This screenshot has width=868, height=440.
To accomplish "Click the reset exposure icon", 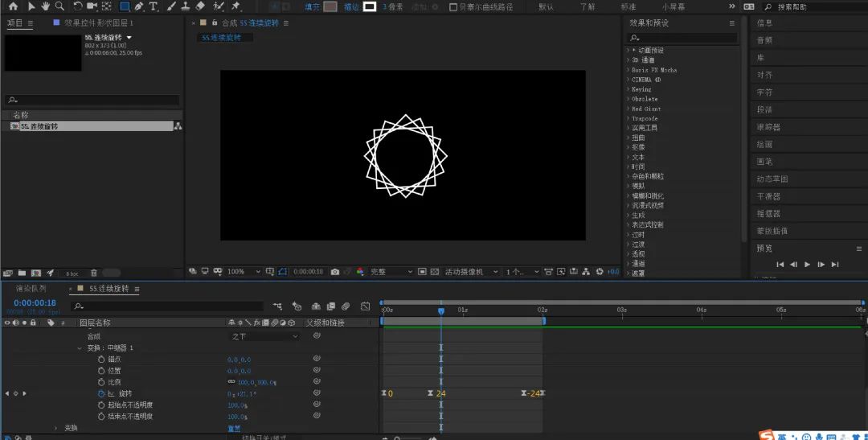I will coord(600,272).
